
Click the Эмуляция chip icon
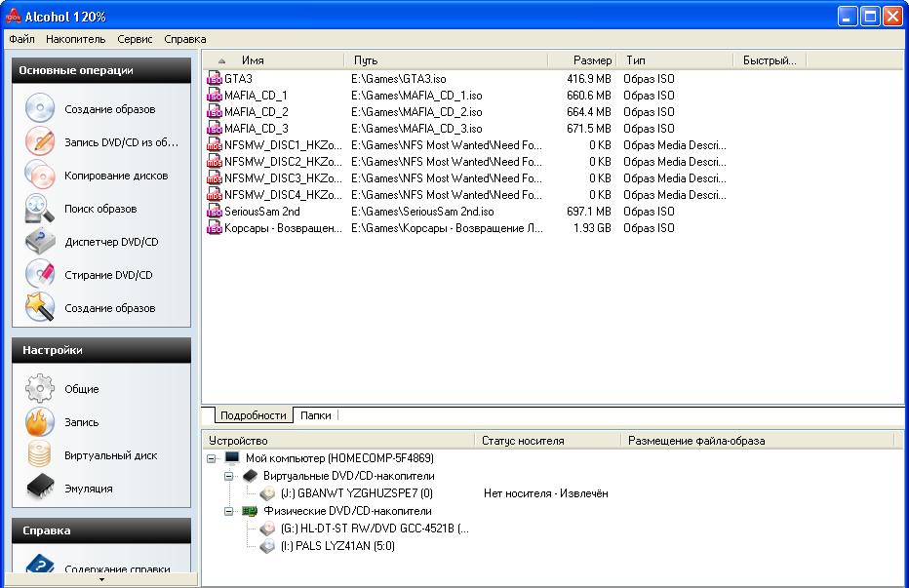[39, 488]
